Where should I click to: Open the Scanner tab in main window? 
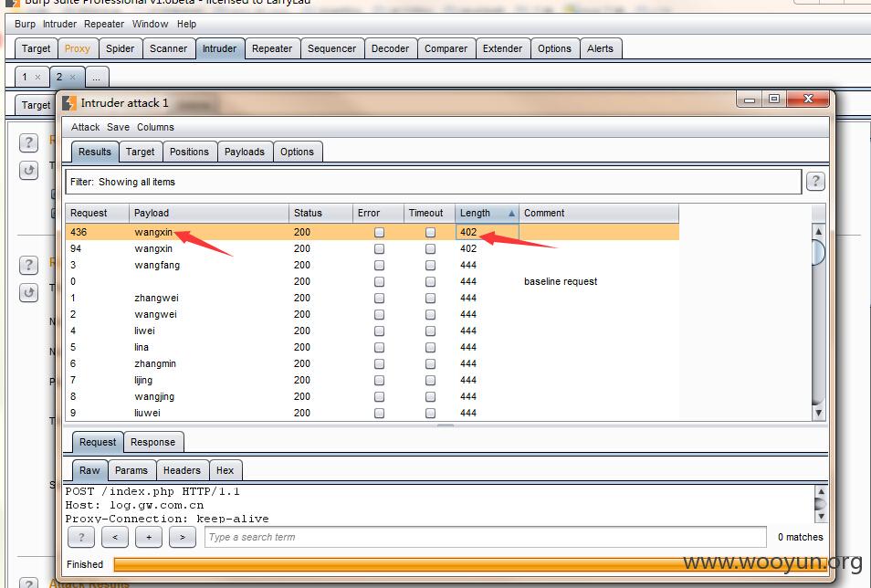click(168, 48)
